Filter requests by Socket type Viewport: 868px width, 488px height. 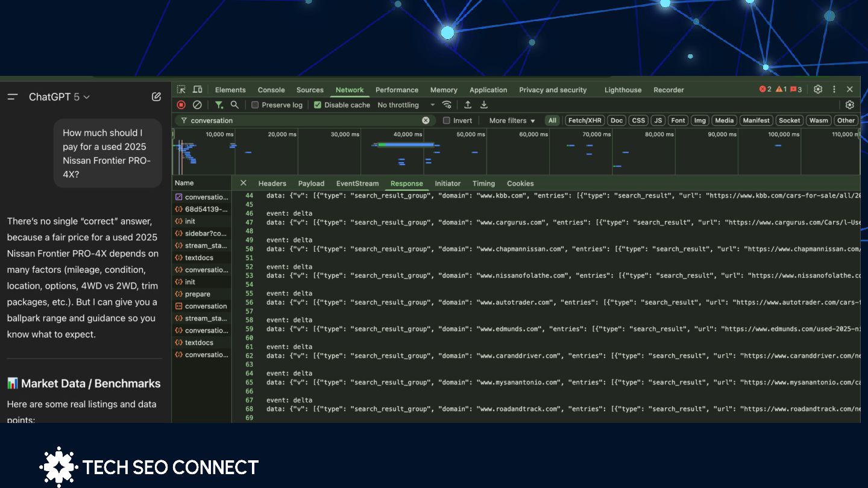point(789,120)
